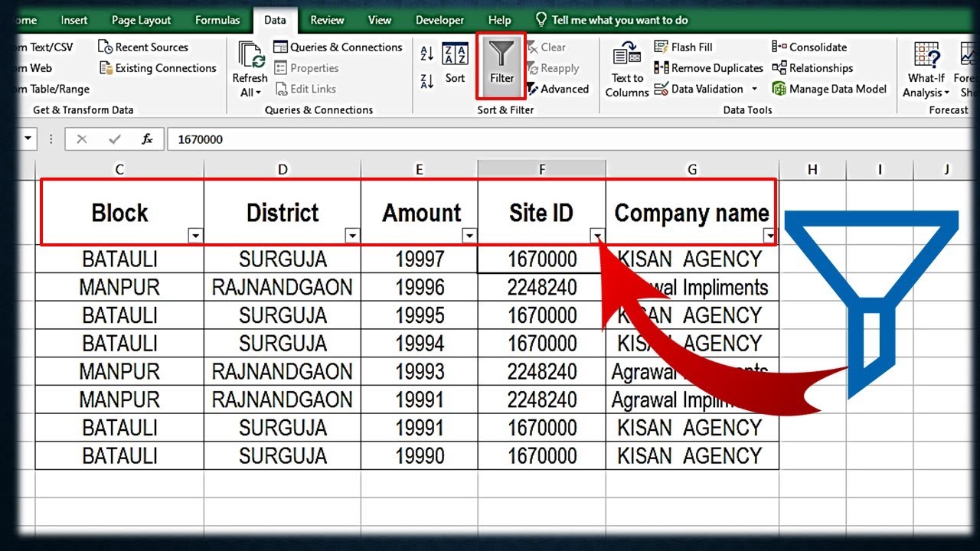The width and height of the screenshot is (980, 551).
Task: Click Tell me what you want to do
Action: 612,21
